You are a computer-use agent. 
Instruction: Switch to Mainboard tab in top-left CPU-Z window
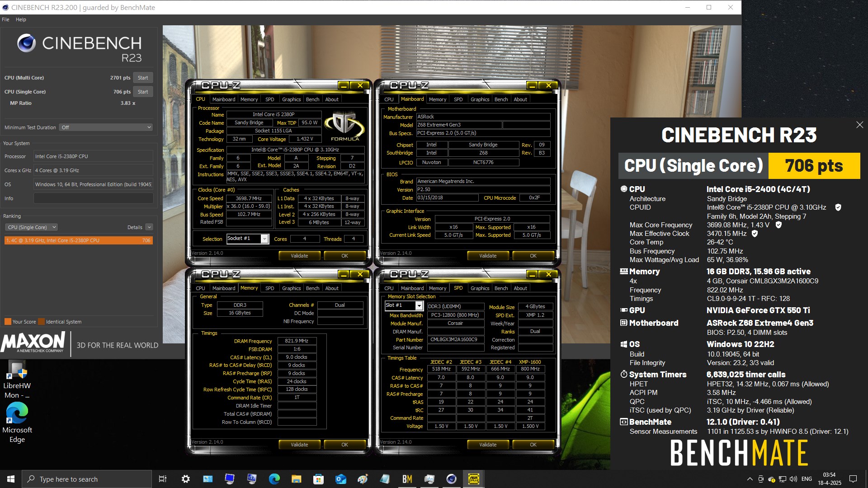(x=224, y=99)
